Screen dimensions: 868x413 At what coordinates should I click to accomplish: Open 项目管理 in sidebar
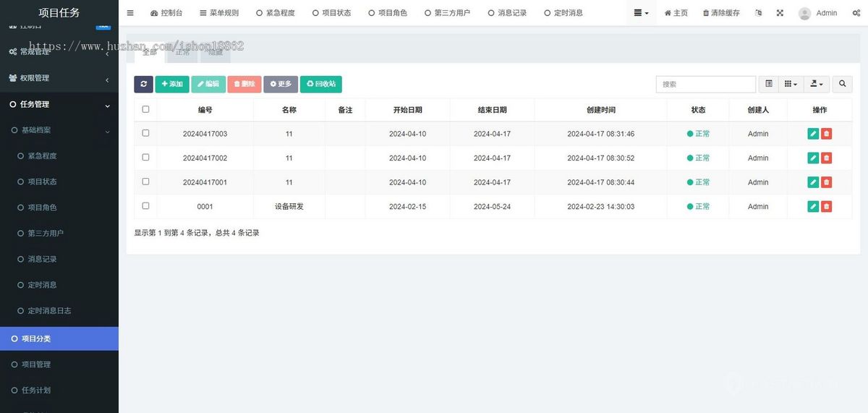tap(59, 365)
